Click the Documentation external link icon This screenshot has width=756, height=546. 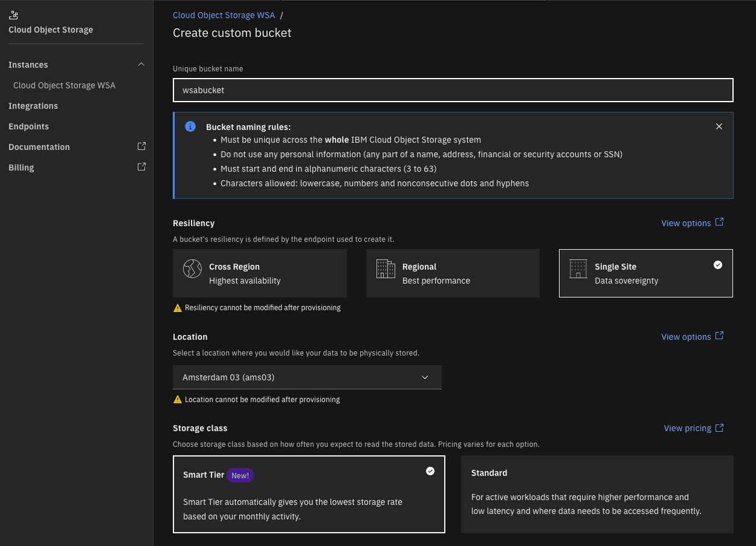click(x=141, y=146)
